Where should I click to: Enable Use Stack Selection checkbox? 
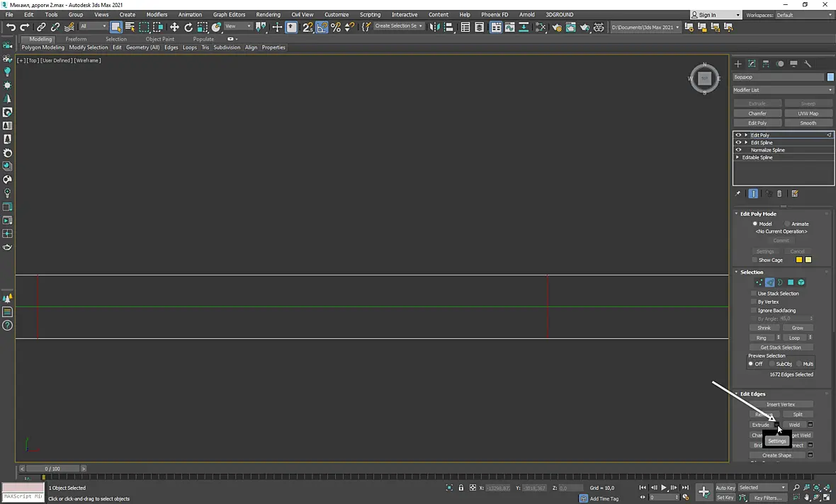[x=754, y=294]
